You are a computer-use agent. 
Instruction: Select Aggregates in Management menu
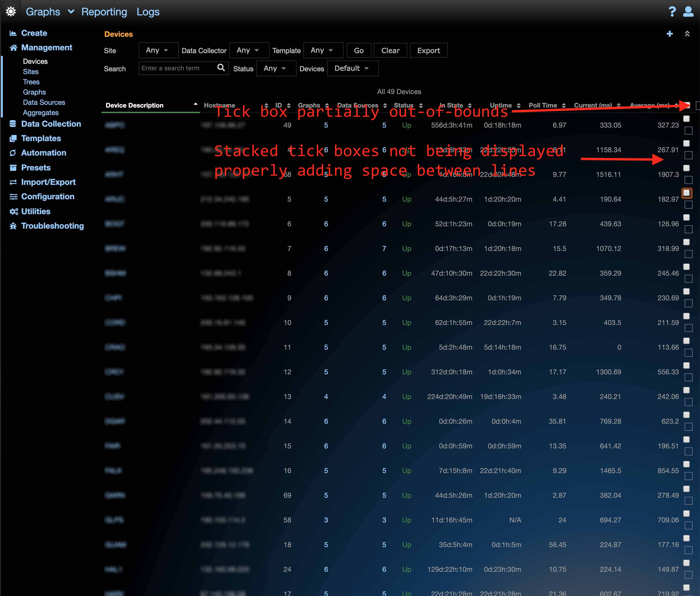(x=40, y=112)
